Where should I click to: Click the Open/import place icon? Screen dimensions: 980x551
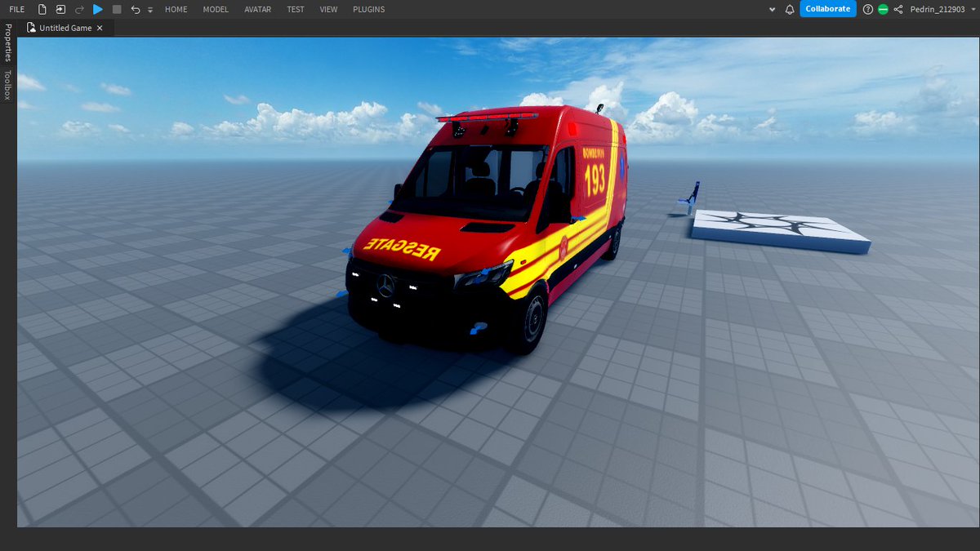60,10
